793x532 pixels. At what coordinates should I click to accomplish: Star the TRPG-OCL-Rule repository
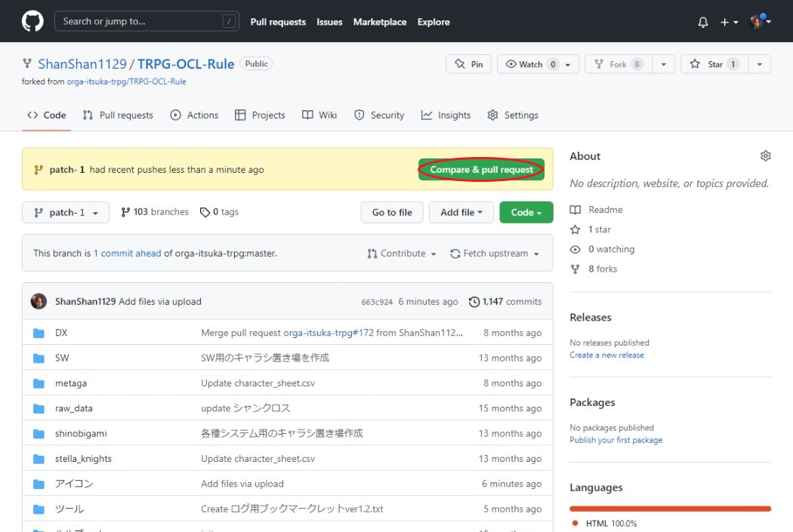[x=714, y=64]
